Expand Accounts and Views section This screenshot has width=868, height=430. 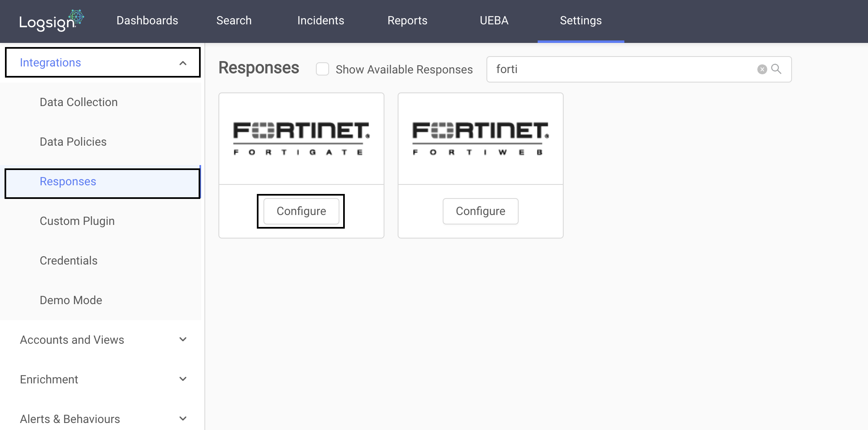103,340
